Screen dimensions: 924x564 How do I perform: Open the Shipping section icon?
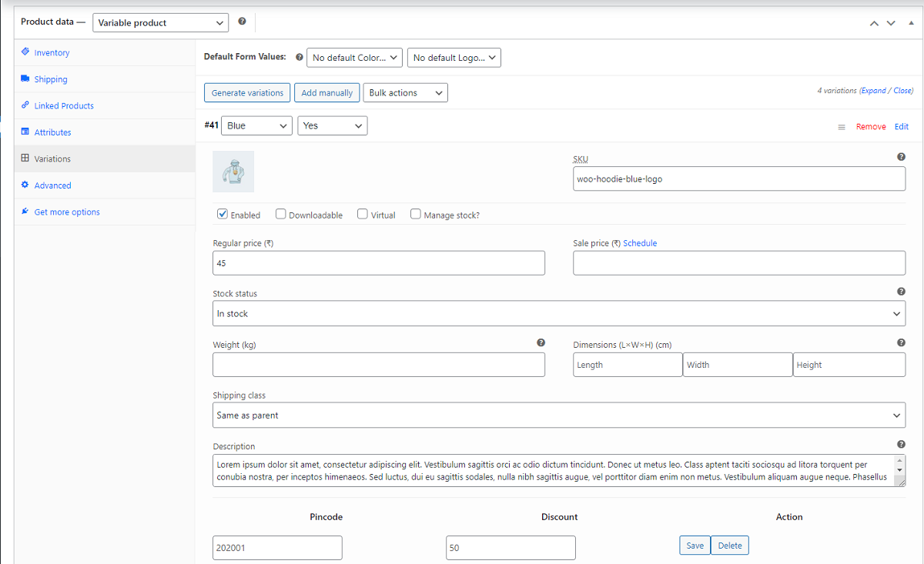25,79
